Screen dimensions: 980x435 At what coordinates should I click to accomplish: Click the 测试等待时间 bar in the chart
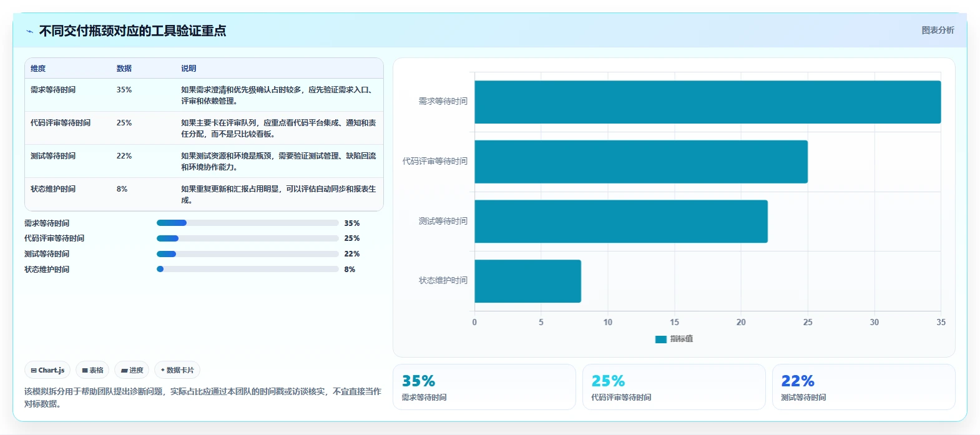[621, 222]
